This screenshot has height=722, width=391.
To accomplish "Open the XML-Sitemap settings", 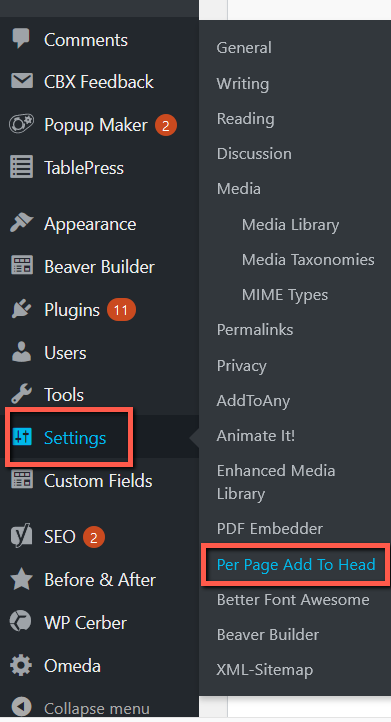I will (x=265, y=670).
